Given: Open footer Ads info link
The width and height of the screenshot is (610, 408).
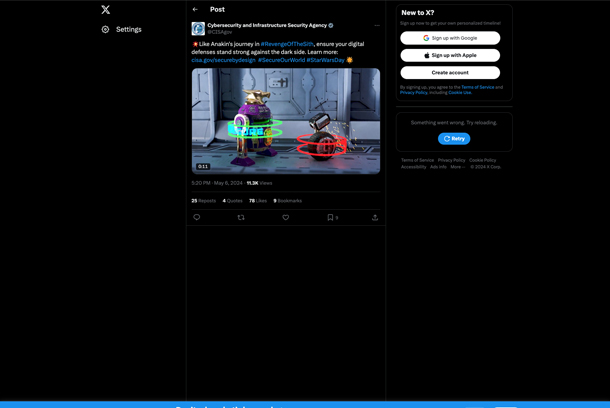Looking at the screenshot, I should click(438, 167).
